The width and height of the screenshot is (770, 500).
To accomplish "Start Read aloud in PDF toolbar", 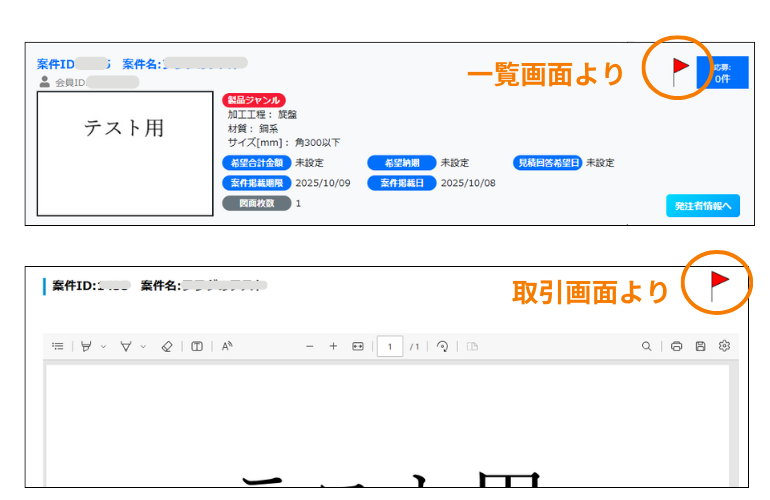I will click(x=226, y=346).
